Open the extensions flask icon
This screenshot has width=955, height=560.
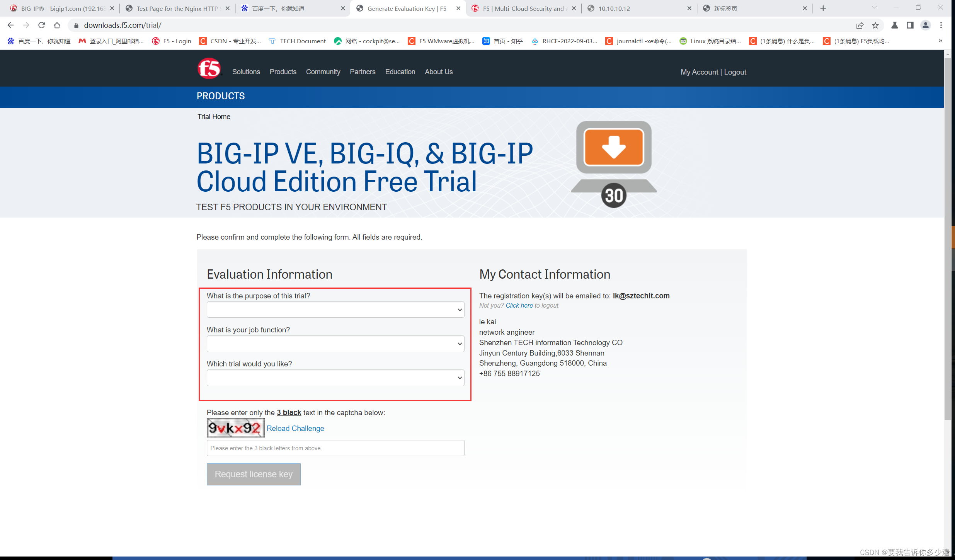click(x=895, y=25)
